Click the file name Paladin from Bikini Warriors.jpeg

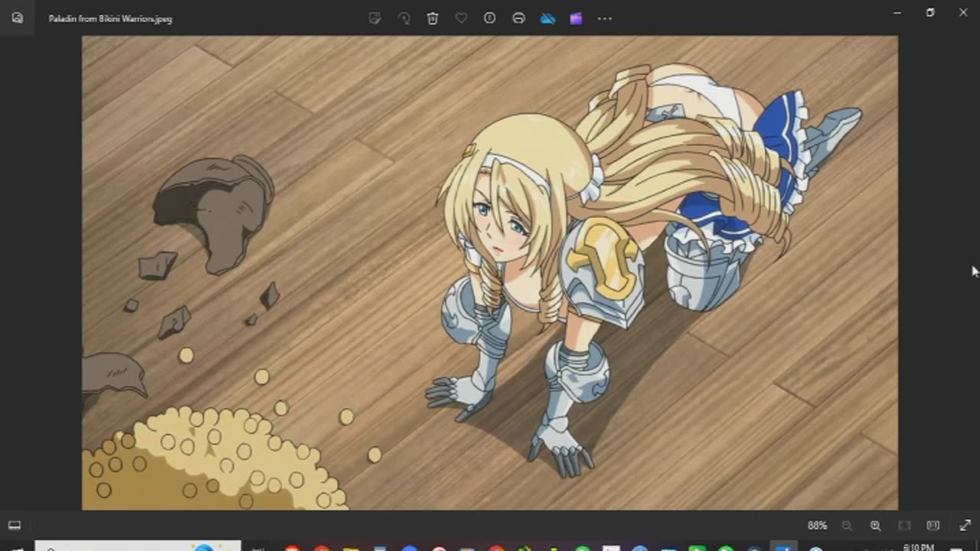tap(110, 18)
